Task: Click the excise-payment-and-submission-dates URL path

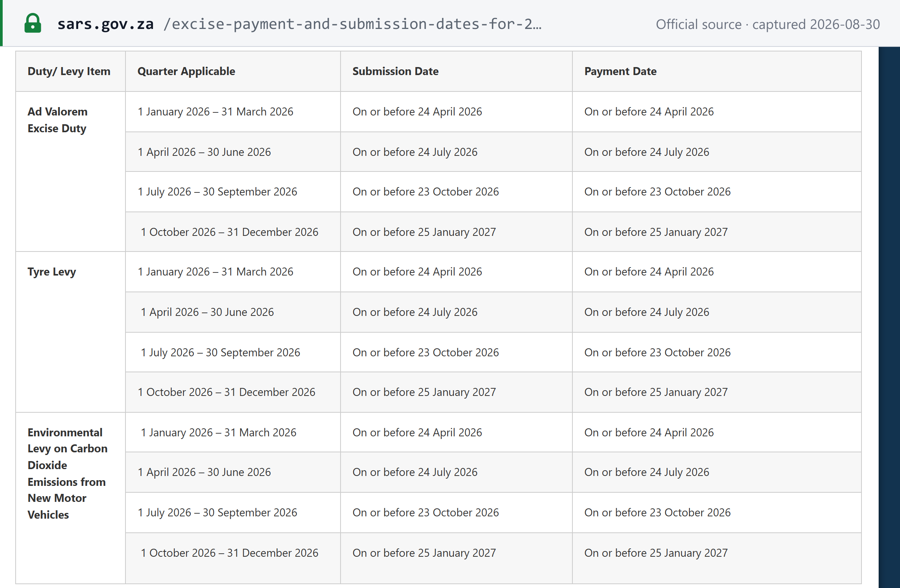Action: point(352,24)
